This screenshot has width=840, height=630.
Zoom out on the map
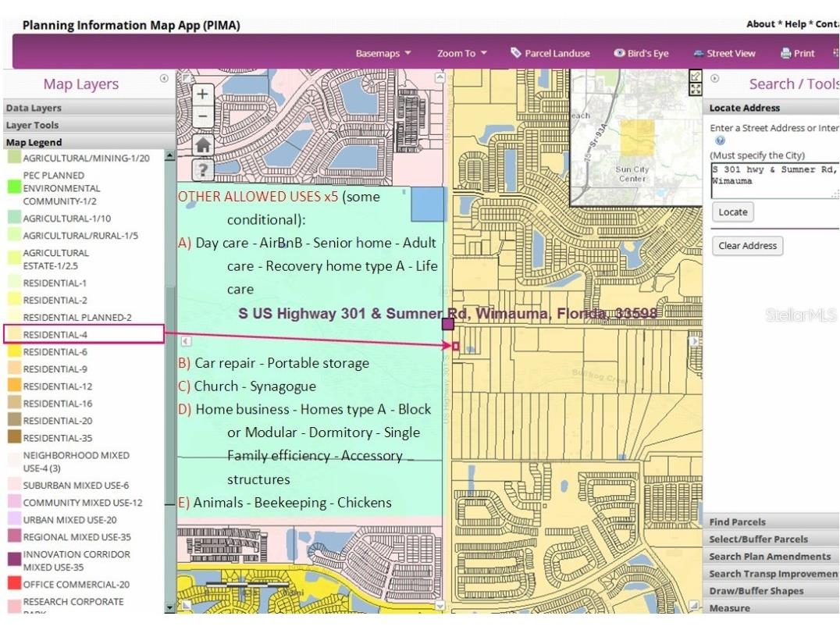tap(202, 117)
